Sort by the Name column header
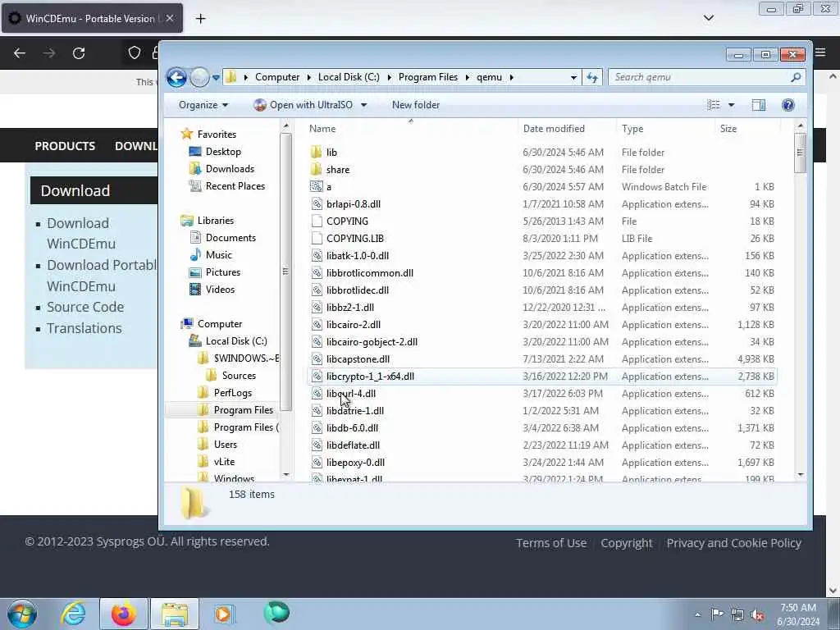 coord(322,129)
